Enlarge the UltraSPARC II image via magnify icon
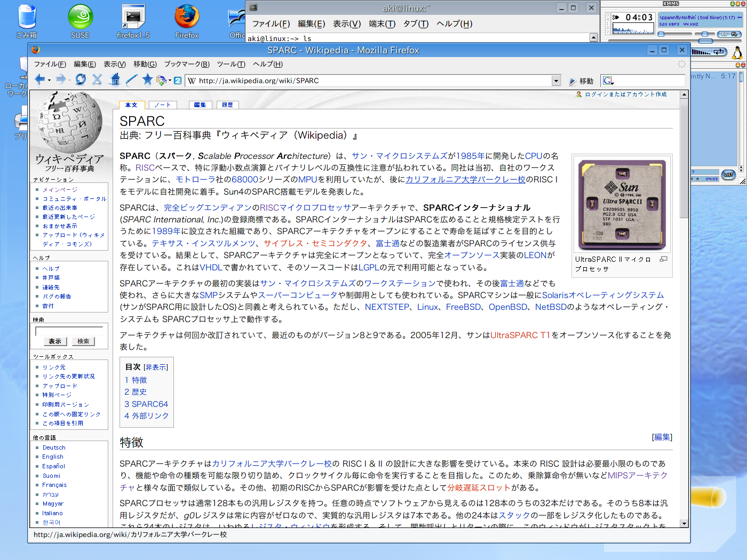This screenshot has width=747, height=560. (663, 259)
